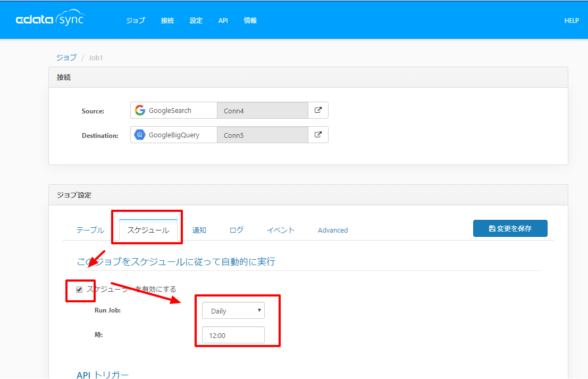
Task: Click the Conn5 destination connection field
Action: (x=263, y=135)
